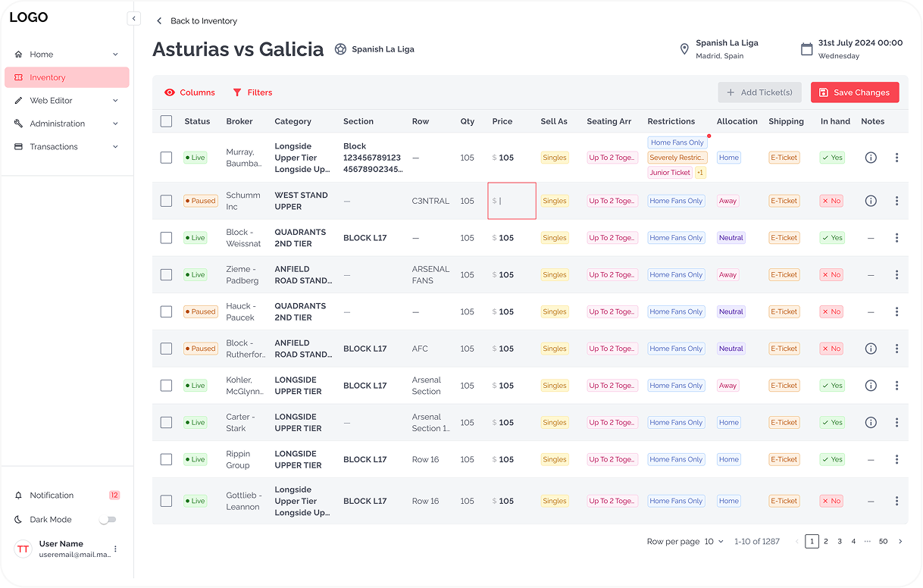Collapse the sidebar using the chevron control
This screenshot has width=923, height=588.
coord(134,17)
